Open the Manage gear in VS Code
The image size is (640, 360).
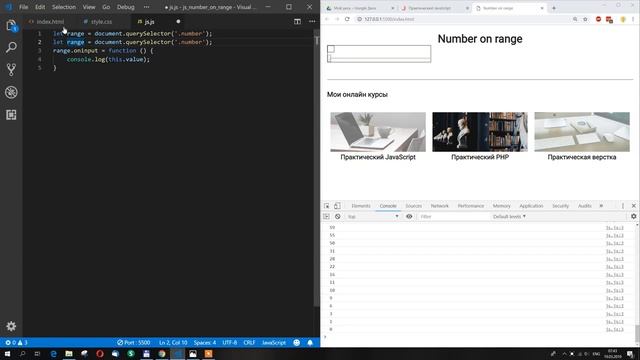11,326
